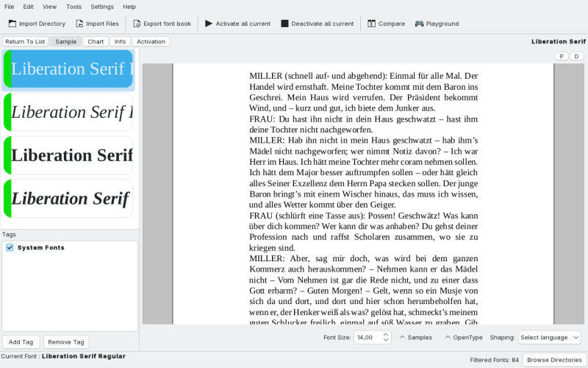Click the Font Size input field

(x=368, y=337)
